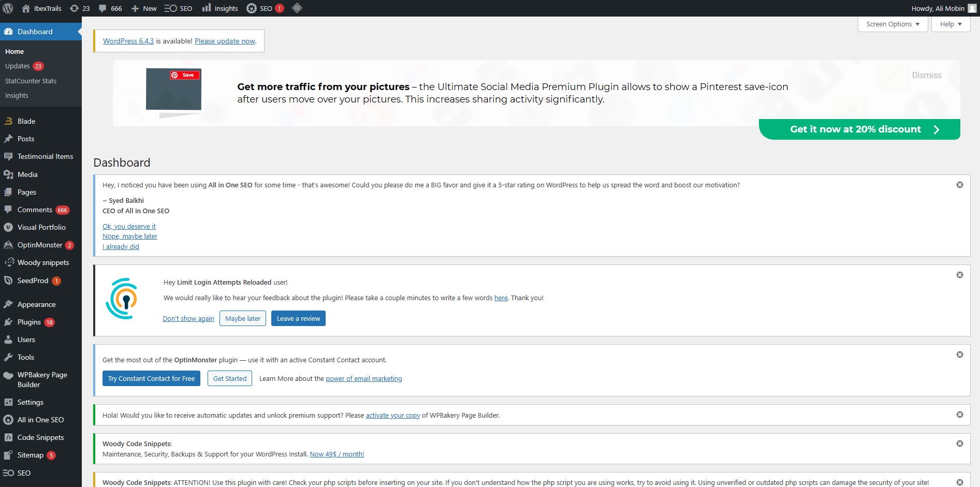Open the Help dropdown panel

point(950,24)
